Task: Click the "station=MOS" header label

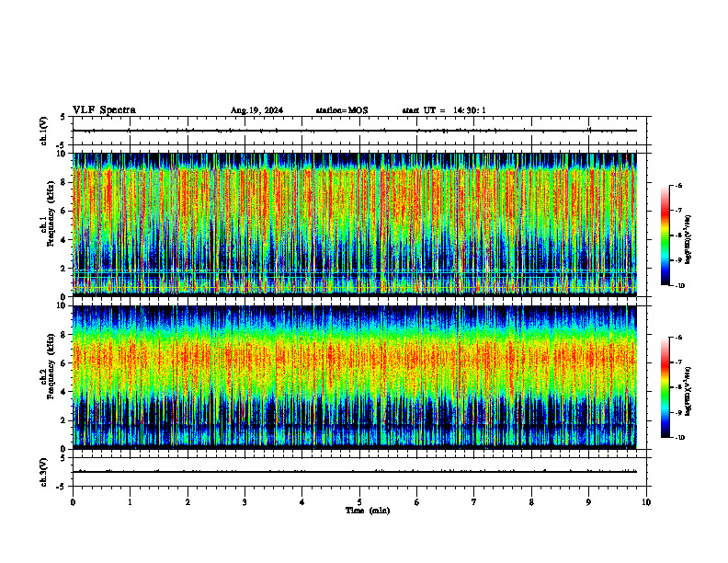Action: [x=342, y=110]
